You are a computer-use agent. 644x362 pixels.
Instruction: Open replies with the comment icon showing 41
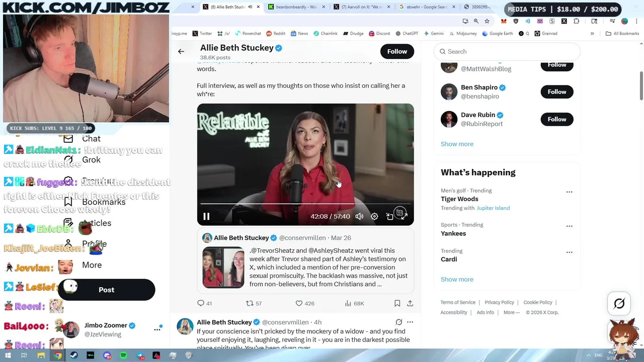[205, 303]
